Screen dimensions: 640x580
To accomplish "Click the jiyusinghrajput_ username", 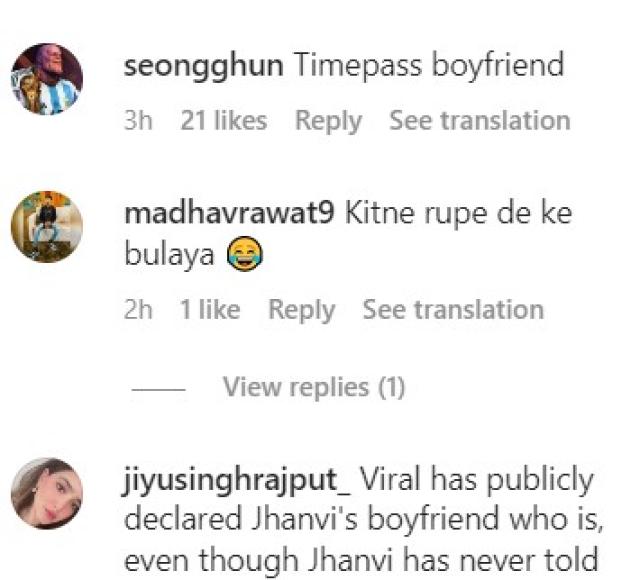I will [236, 481].
